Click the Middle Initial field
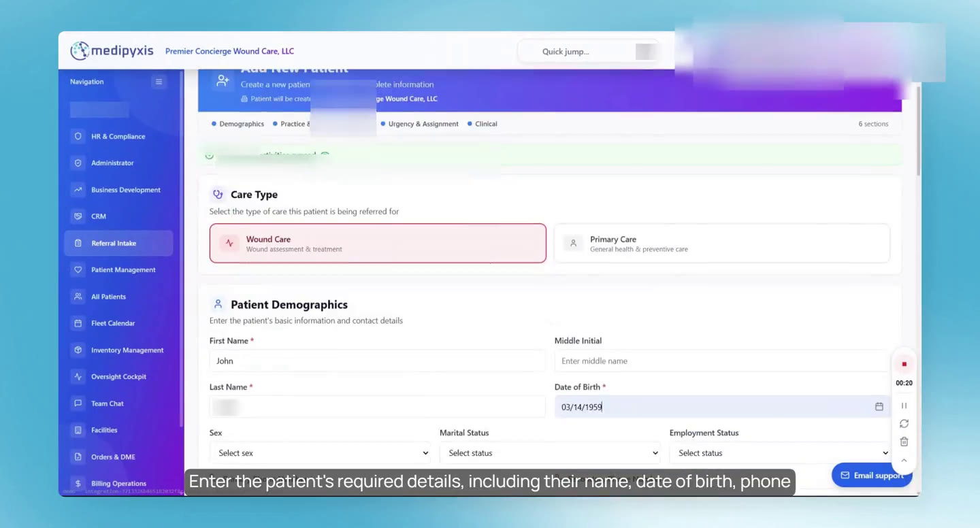Screen dimensions: 980x528 [x=722, y=361]
